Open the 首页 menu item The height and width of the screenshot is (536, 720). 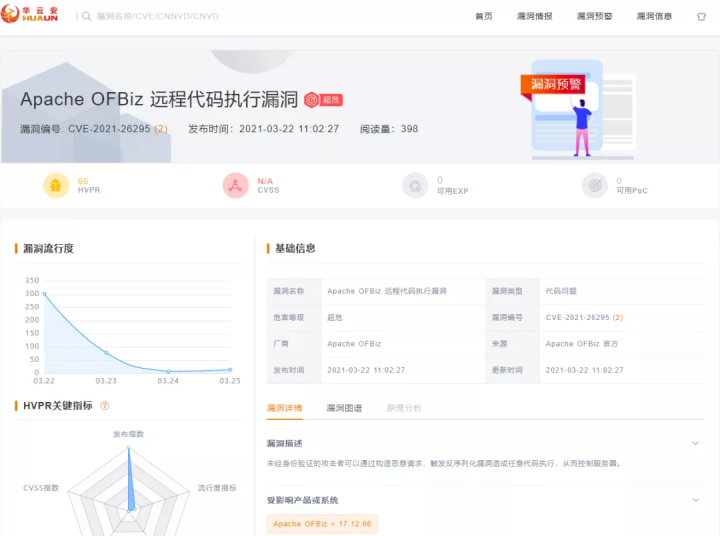click(x=483, y=17)
